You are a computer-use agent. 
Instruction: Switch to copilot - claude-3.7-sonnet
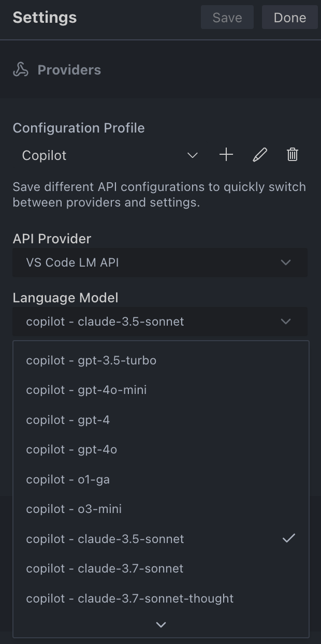(x=105, y=568)
